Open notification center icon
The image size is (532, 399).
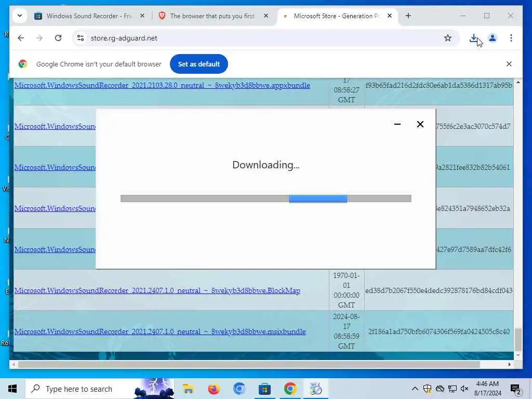point(515,389)
